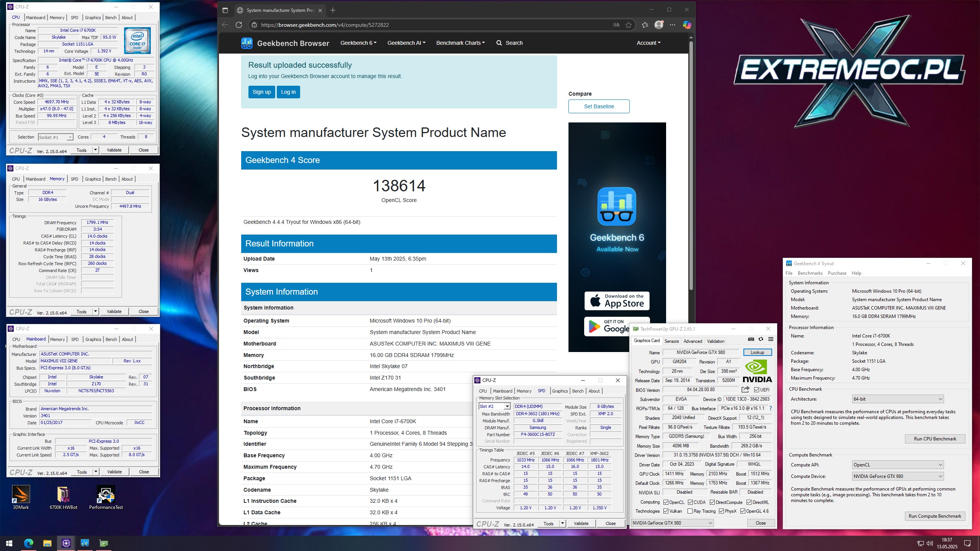
Task: Toggle the Ray Tracing checkbox in GPU-Z
Action: coord(690,511)
